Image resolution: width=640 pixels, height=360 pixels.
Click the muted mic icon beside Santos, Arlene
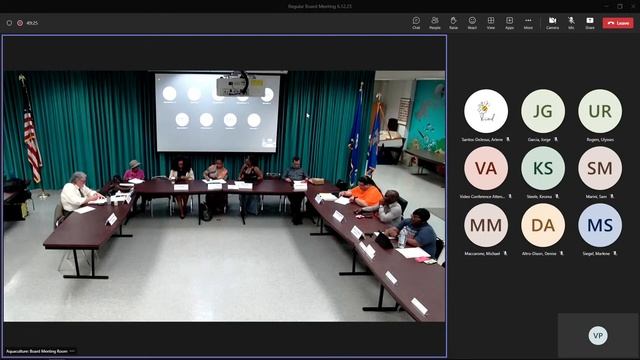click(508, 140)
